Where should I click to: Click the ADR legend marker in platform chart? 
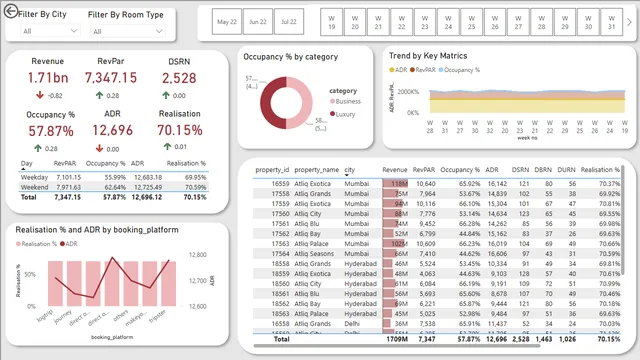coord(62,244)
